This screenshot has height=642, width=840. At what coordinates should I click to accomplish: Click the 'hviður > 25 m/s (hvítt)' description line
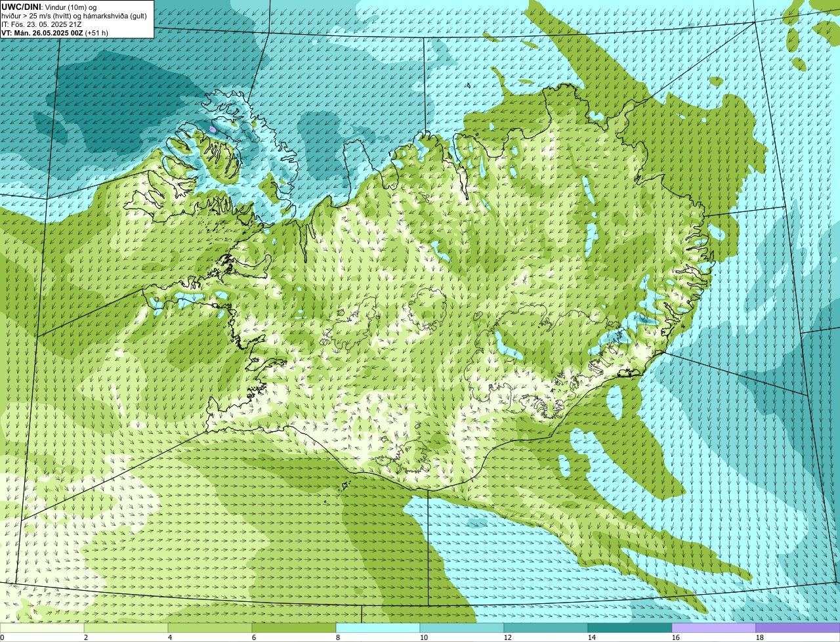[75, 16]
